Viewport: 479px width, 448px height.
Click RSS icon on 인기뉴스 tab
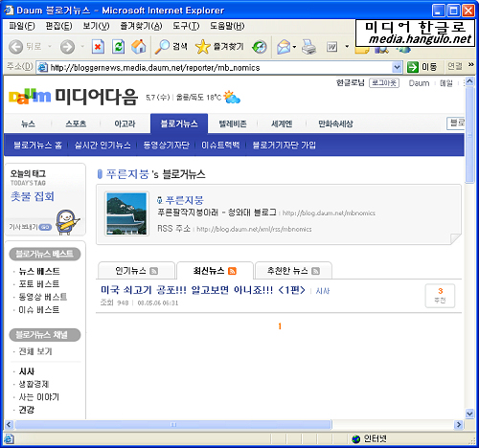coord(154,271)
